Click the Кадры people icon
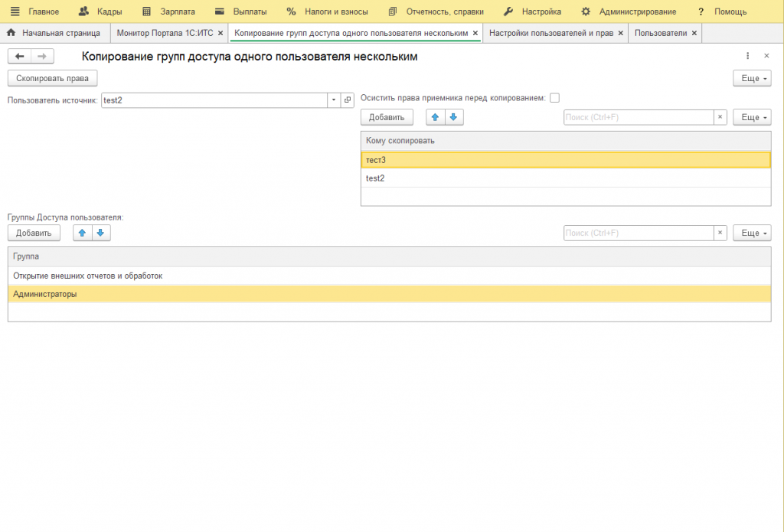784x532 pixels. [83, 11]
